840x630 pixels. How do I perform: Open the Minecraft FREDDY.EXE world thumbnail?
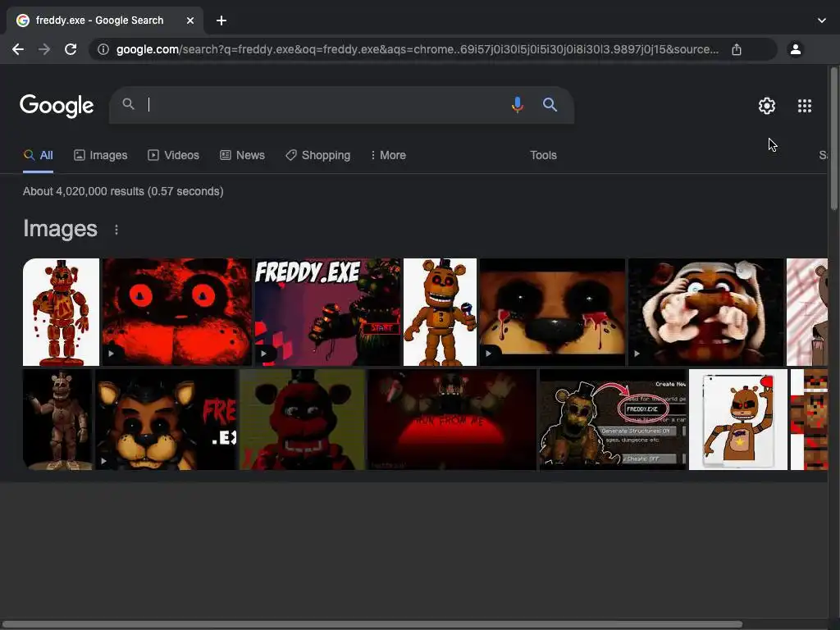[613, 419]
